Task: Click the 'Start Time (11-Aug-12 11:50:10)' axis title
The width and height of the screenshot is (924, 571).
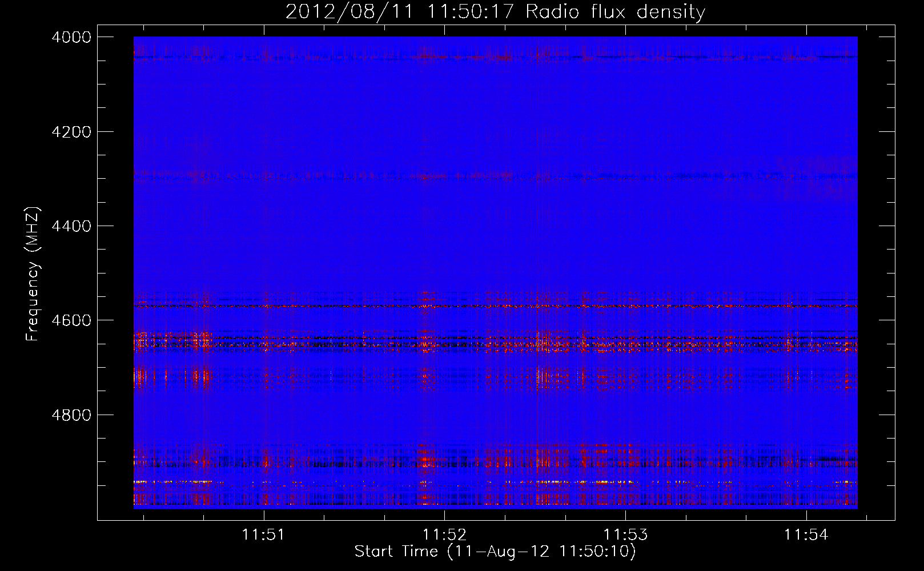Action: 495,552
